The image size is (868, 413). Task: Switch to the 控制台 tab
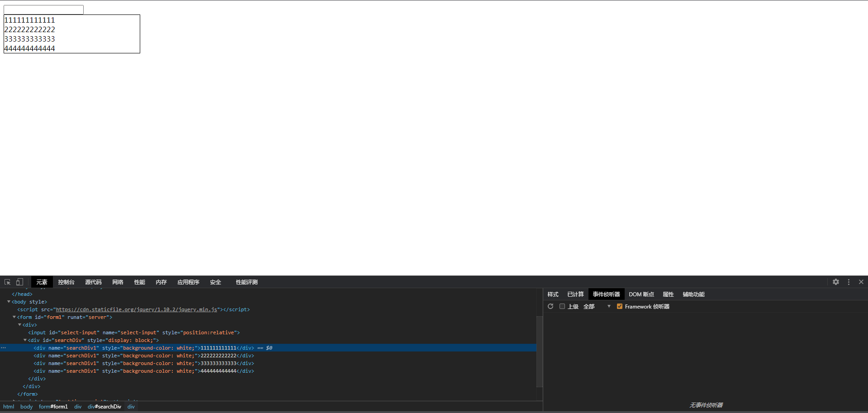[66, 282]
